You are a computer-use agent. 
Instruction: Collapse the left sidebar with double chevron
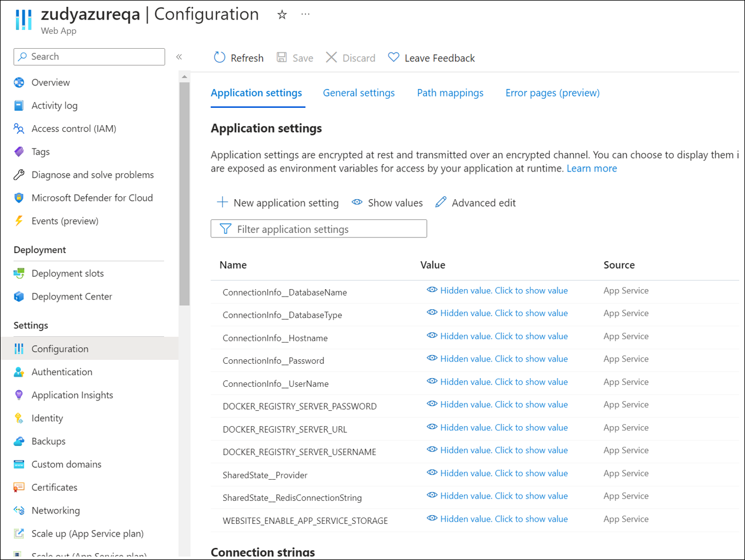click(179, 56)
